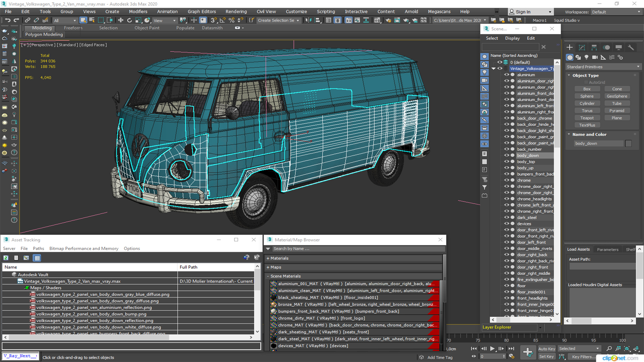Open Select by Name tool
The image size is (644, 362).
[92, 20]
